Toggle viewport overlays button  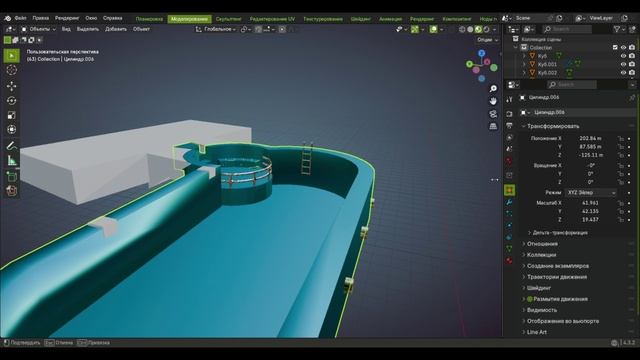tap(433, 29)
